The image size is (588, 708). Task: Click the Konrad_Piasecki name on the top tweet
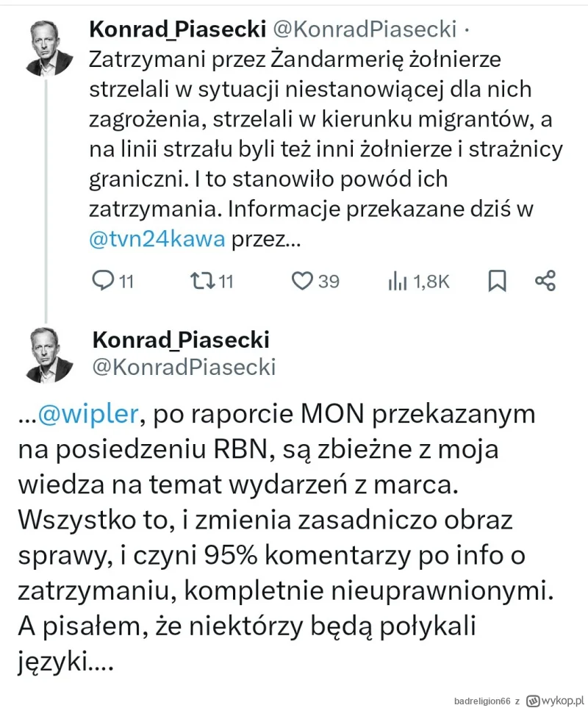[x=176, y=29]
